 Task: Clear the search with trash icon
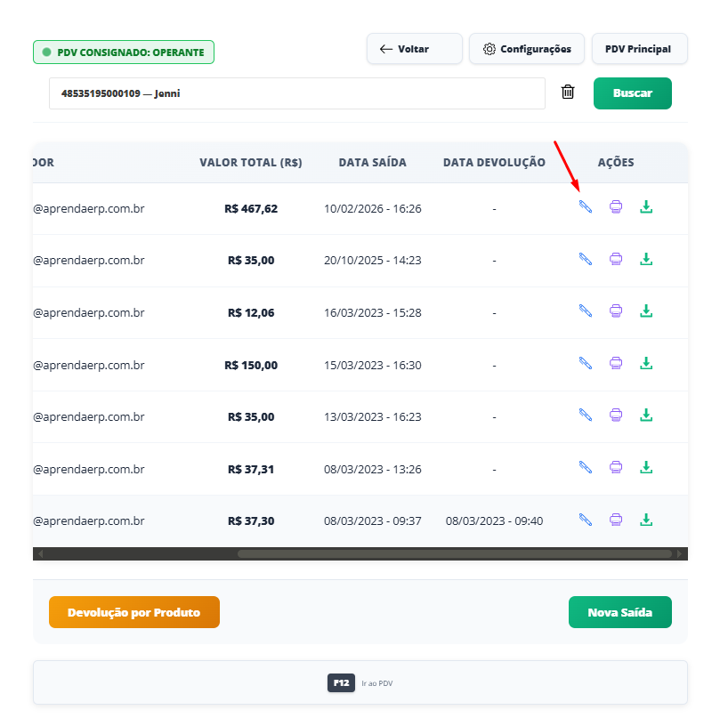[x=568, y=93]
